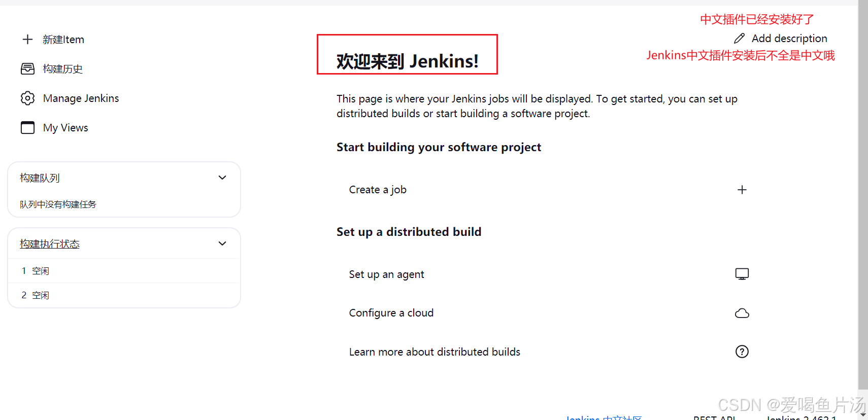Click the Start building your software project heading
868x420 pixels.
pos(439,147)
